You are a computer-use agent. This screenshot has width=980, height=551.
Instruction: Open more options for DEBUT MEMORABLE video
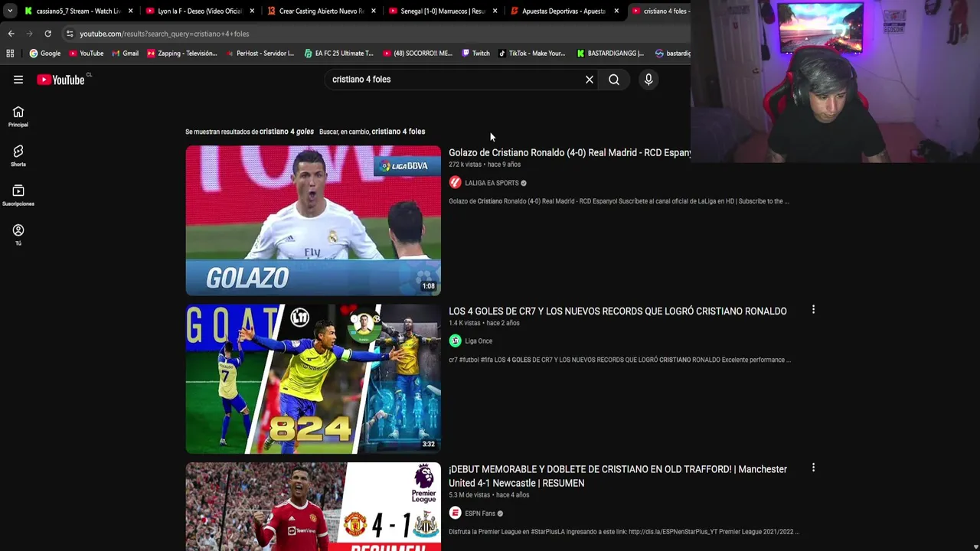coord(813,468)
